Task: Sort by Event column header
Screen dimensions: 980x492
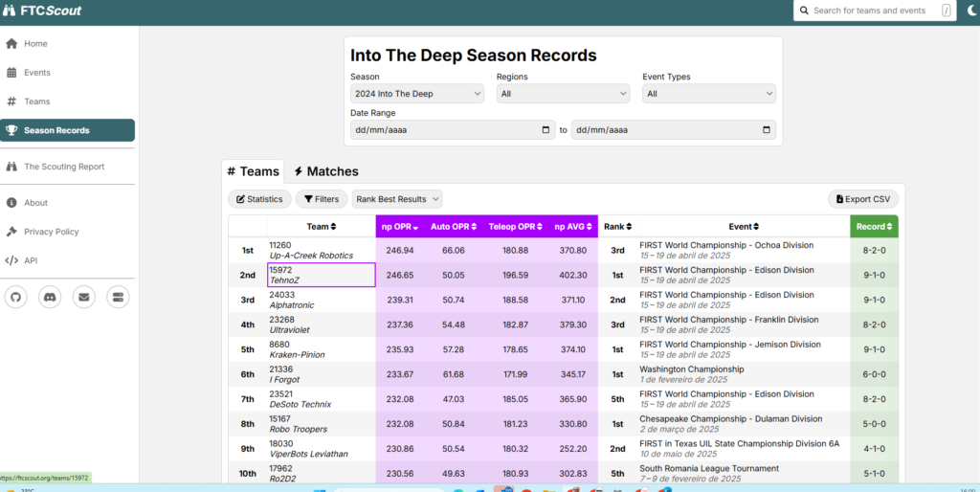Action: (743, 226)
